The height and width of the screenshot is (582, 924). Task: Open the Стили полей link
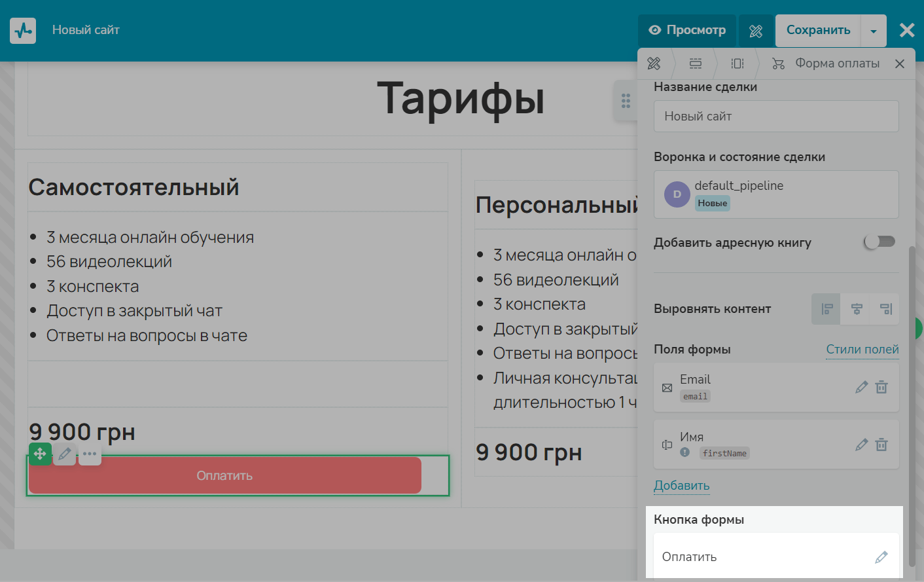point(862,350)
